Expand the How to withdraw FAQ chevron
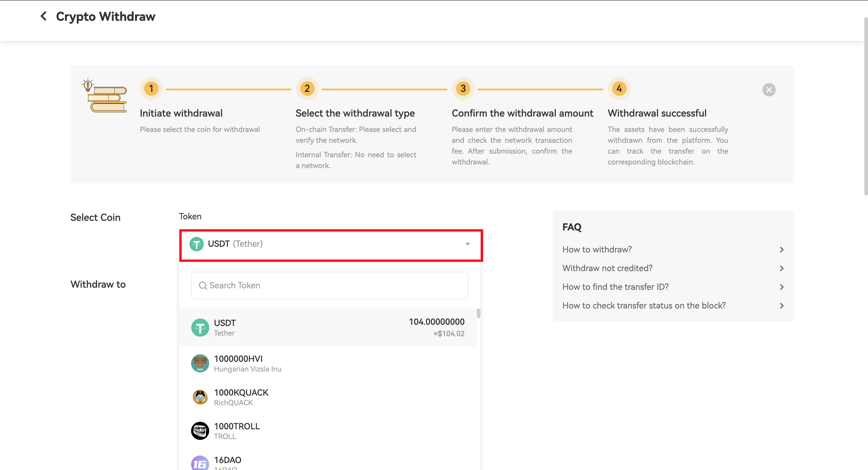Image resolution: width=868 pixels, height=470 pixels. pos(782,250)
